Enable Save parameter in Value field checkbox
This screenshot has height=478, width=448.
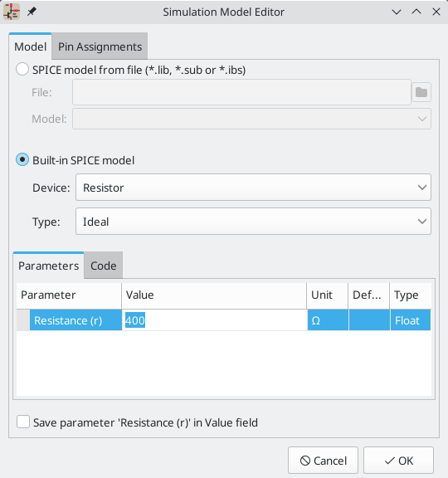23,422
